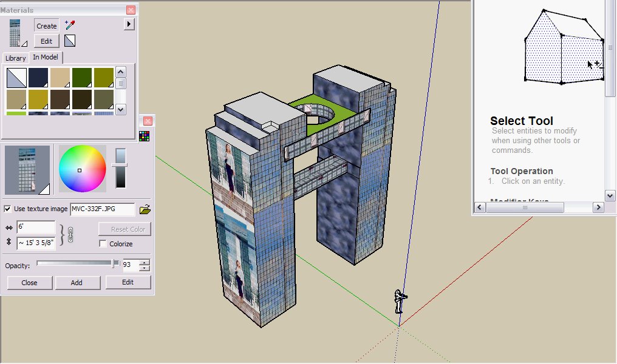Browse for a texture image file
This screenshot has width=617, height=364.
coord(145,209)
